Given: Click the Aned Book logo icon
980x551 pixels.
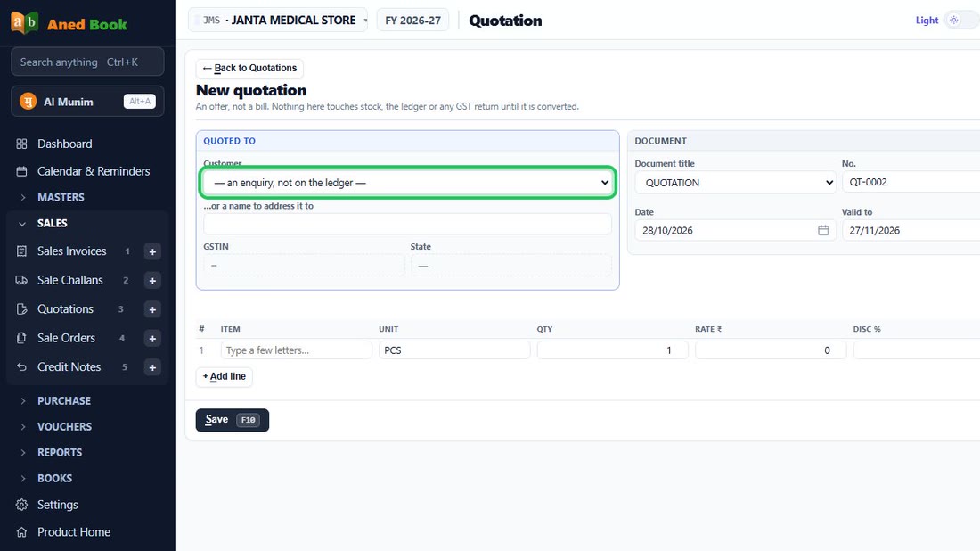Looking at the screenshot, I should coord(24,23).
